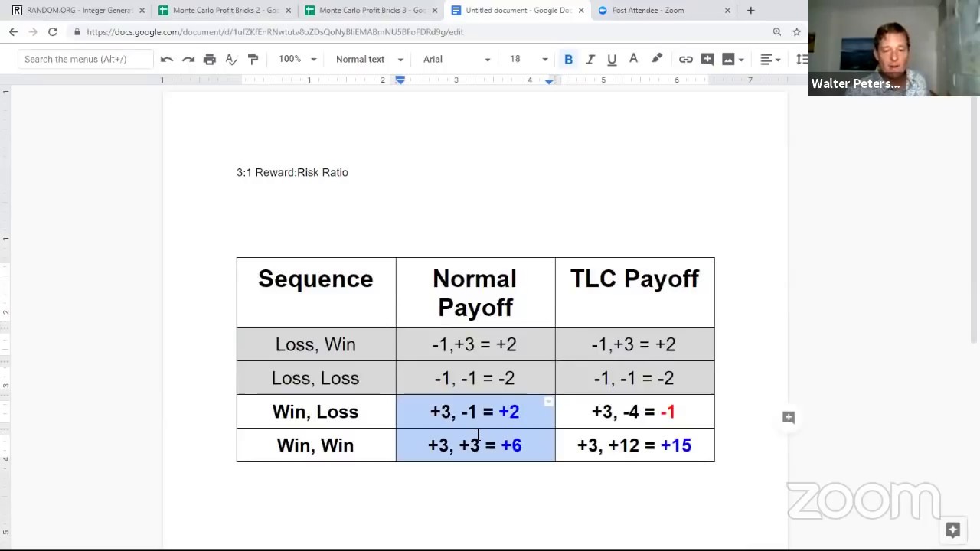Open the font size 18 dropdown

(x=528, y=59)
